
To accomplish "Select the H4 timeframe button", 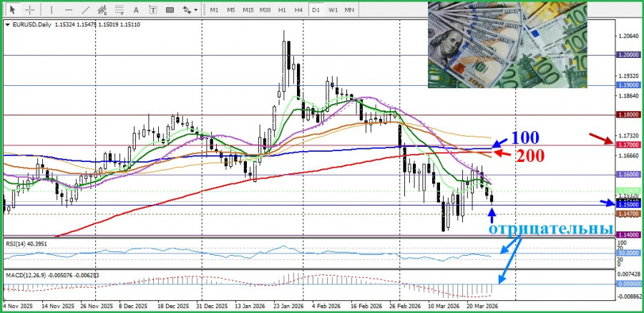I will point(298,10).
